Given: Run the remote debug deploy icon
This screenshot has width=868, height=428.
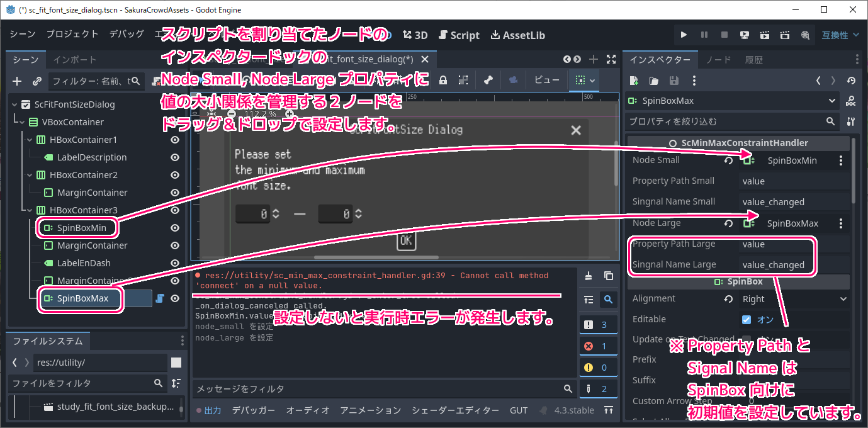Looking at the screenshot, I should 745,35.
